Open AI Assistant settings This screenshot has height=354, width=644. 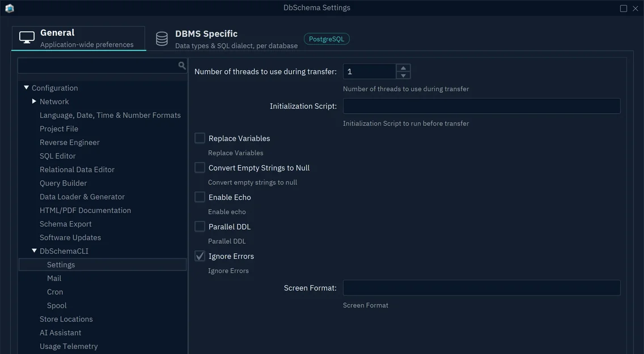point(60,332)
